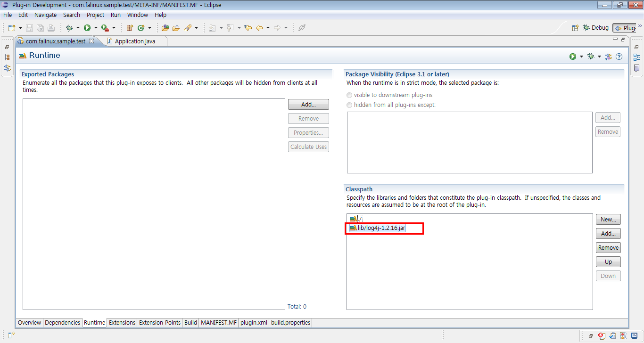Switch to the Application.java editor tab
The image size is (644, 343).
(x=131, y=41)
